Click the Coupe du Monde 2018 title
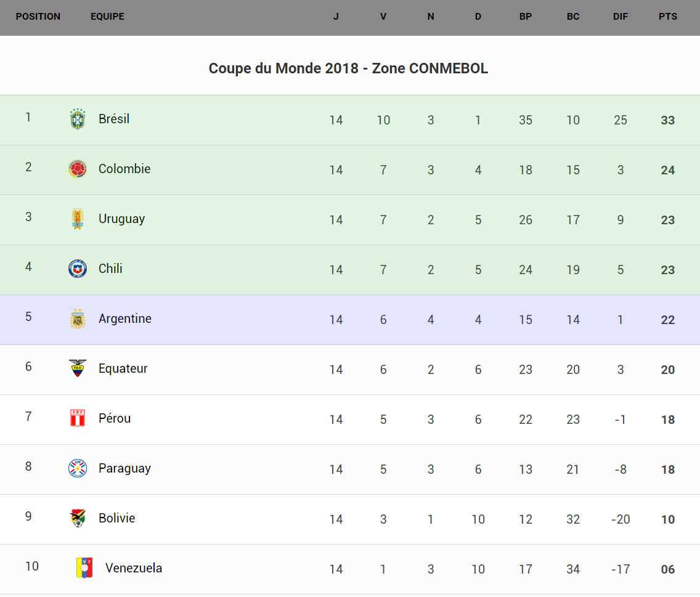The height and width of the screenshot is (597, 700). [x=348, y=68]
